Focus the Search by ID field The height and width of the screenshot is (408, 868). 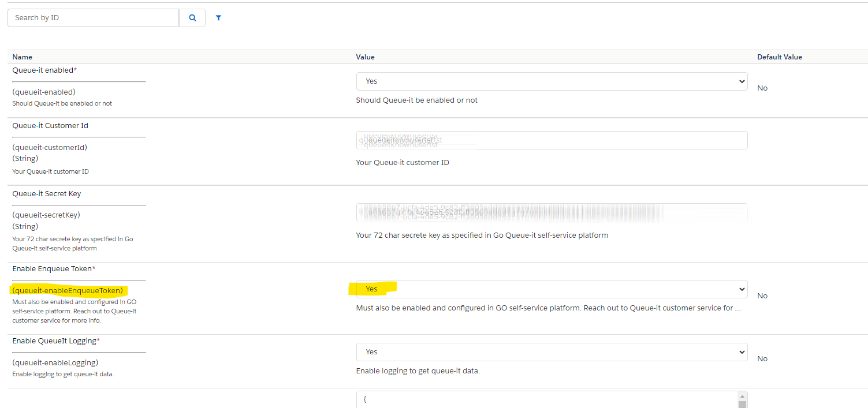(94, 18)
